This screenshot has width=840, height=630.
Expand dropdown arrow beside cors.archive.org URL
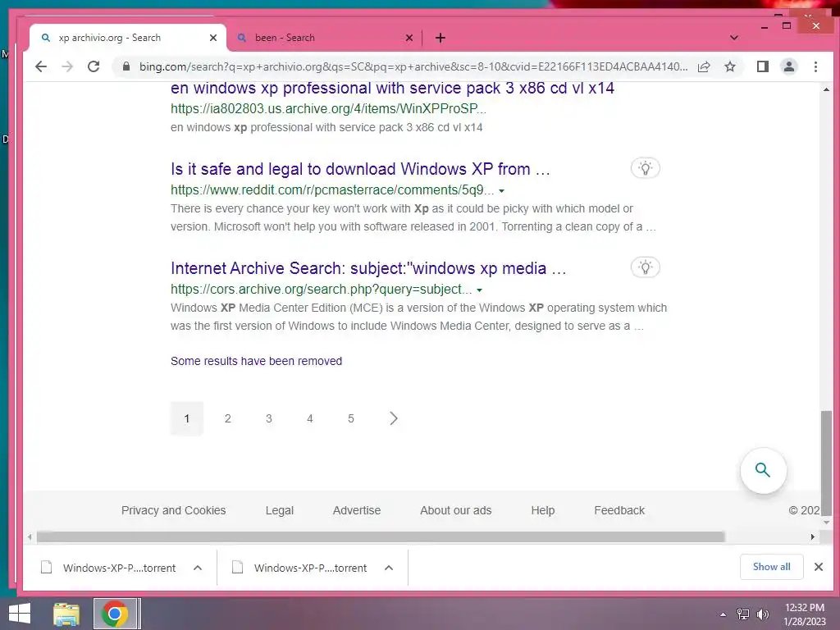tap(479, 290)
